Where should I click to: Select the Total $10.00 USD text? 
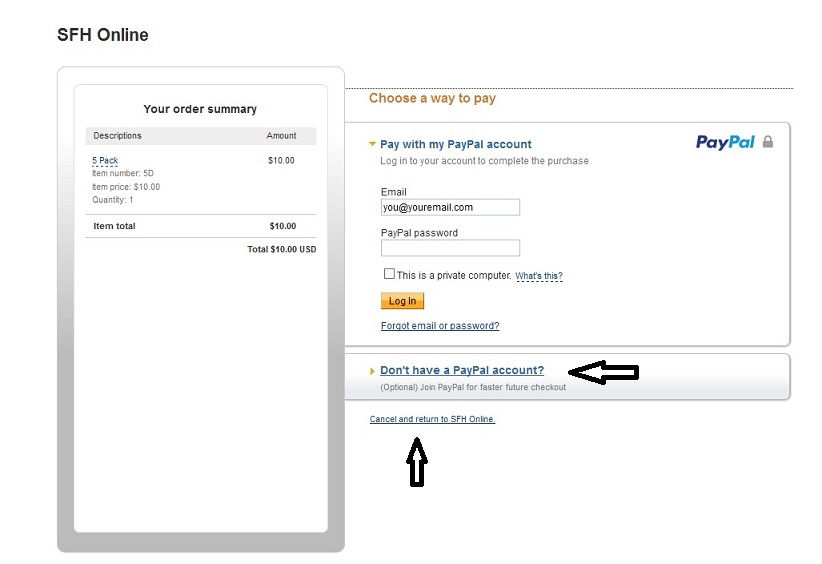click(282, 250)
